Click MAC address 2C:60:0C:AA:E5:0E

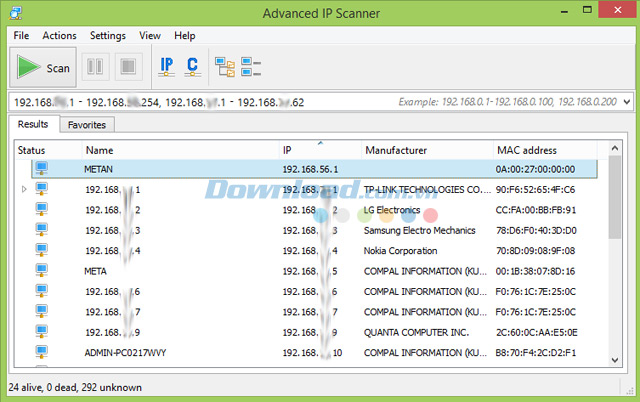click(536, 333)
